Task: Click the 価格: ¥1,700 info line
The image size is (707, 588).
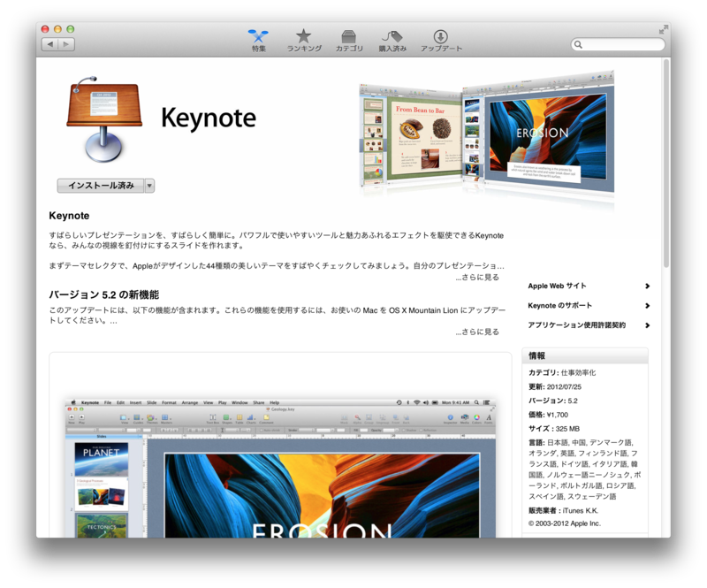Action: (548, 415)
